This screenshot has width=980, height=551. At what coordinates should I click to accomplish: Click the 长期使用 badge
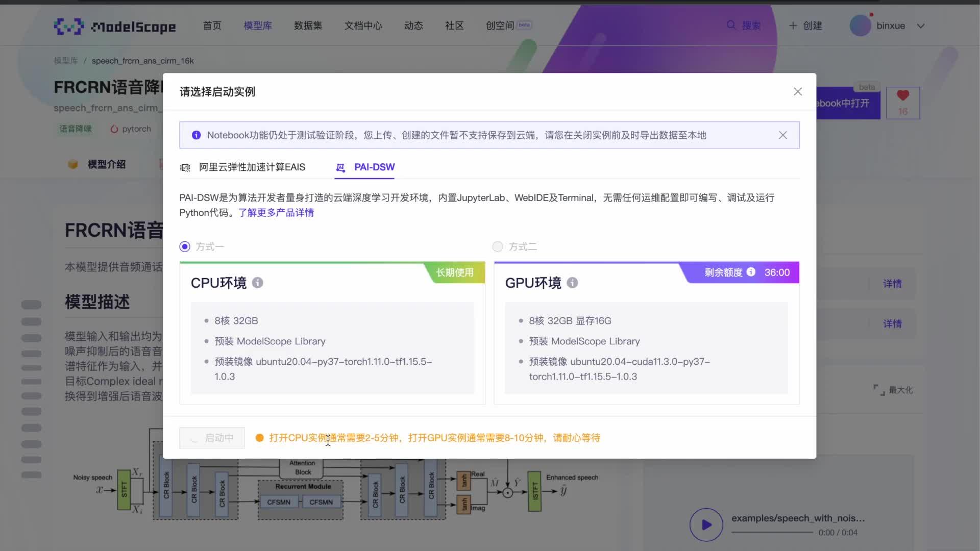pos(454,272)
